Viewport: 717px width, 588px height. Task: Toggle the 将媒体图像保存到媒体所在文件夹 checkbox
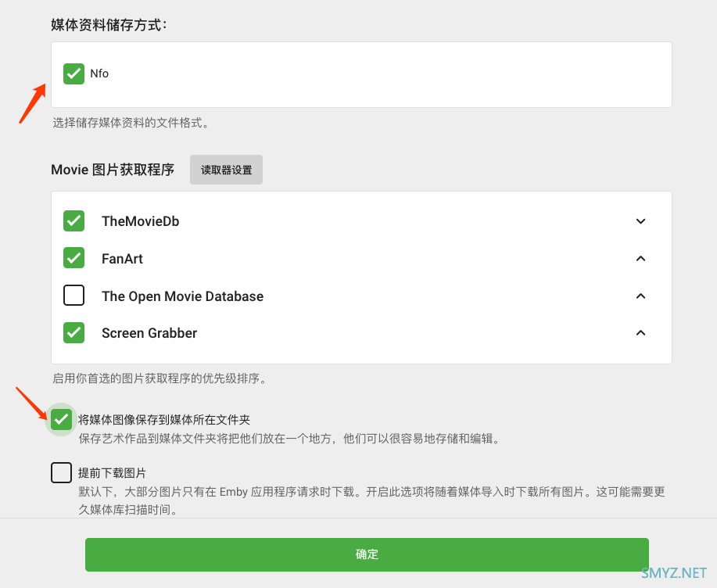61,420
